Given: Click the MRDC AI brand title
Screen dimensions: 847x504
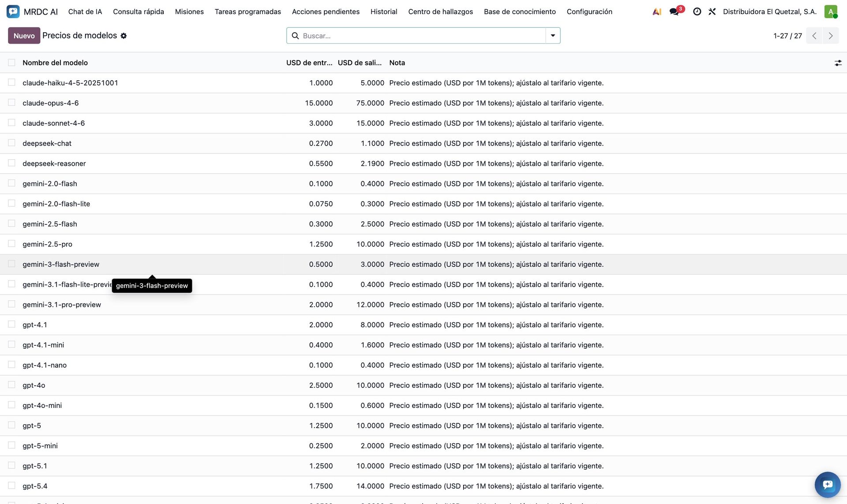Looking at the screenshot, I should pyautogui.click(x=41, y=11).
